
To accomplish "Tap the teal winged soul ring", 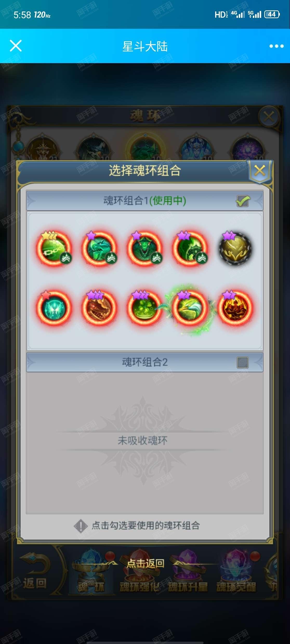I will click(54, 307).
